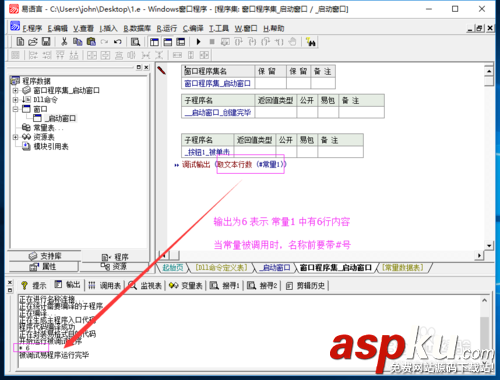
Task: Cut selection using the scissors icon
Action: [64, 42]
